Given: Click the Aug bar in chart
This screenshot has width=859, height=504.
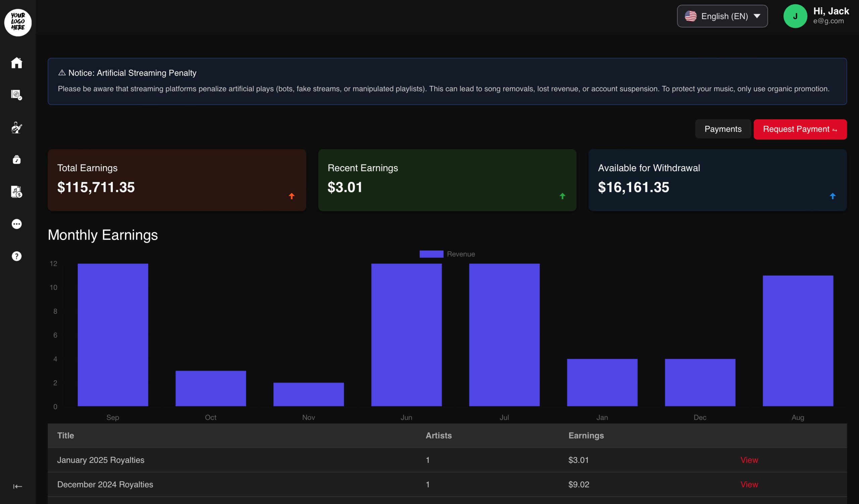Looking at the screenshot, I should pos(798,341).
